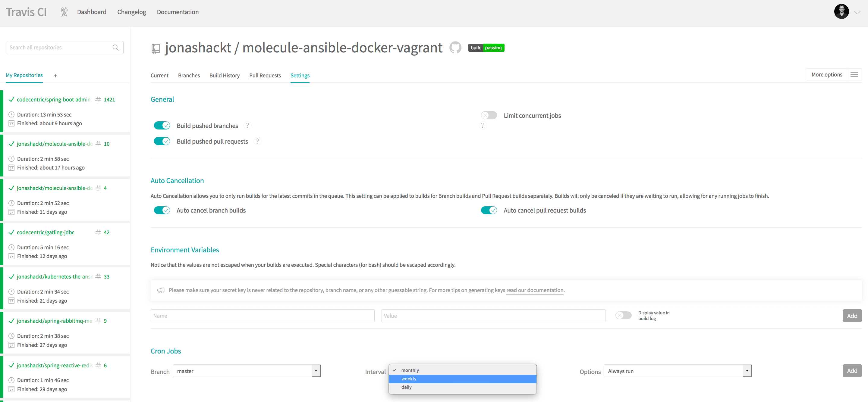Screen dimensions: 868x402
Task: Click the help question mark beside Build pushed branches
Action: click(x=247, y=126)
